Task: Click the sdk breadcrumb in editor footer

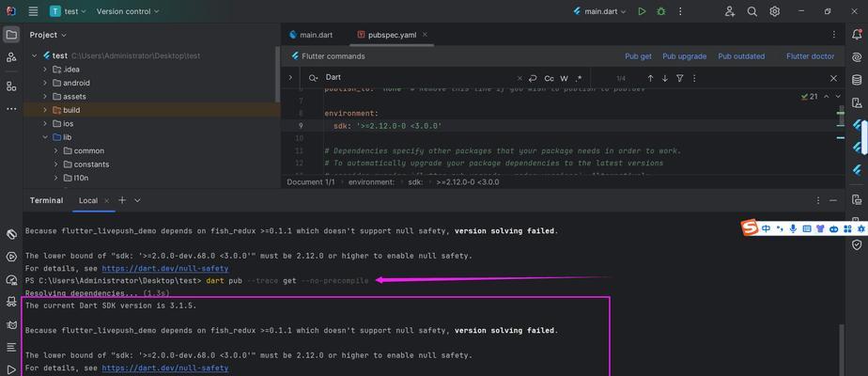Action: (x=413, y=181)
